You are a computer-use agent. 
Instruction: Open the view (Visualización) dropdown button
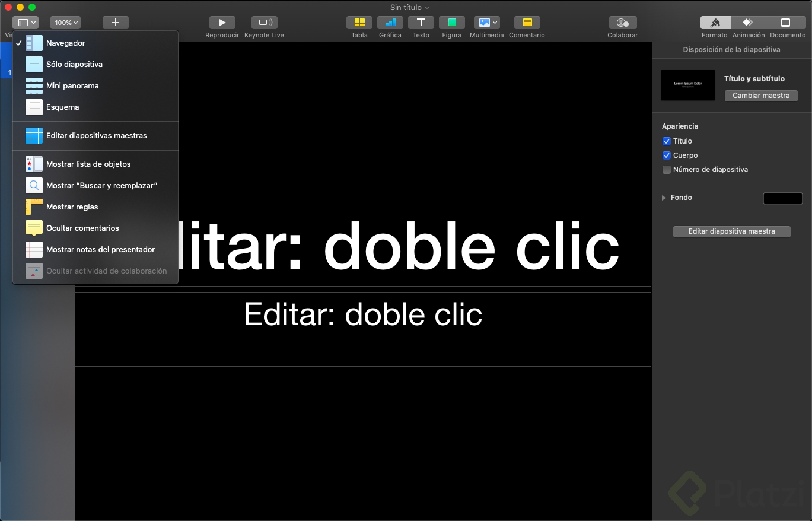coord(26,23)
